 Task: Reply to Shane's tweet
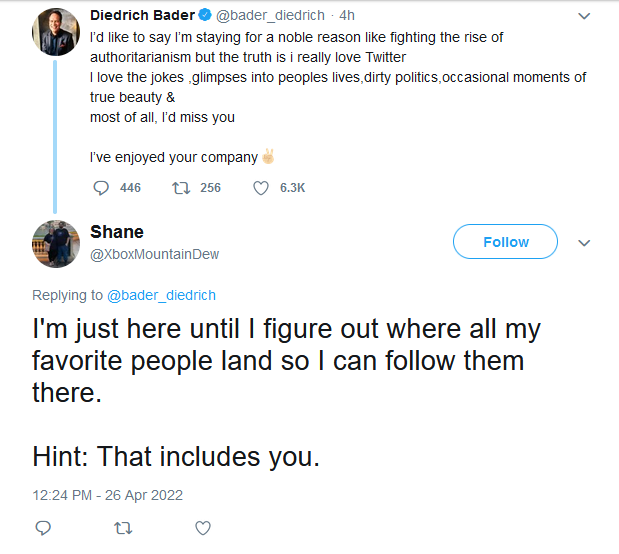coord(42,527)
